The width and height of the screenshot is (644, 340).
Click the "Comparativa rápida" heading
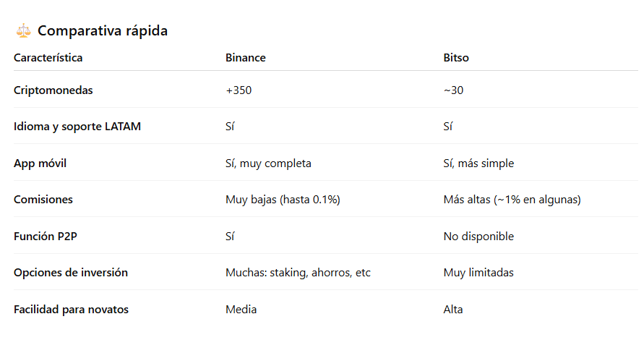tap(103, 30)
